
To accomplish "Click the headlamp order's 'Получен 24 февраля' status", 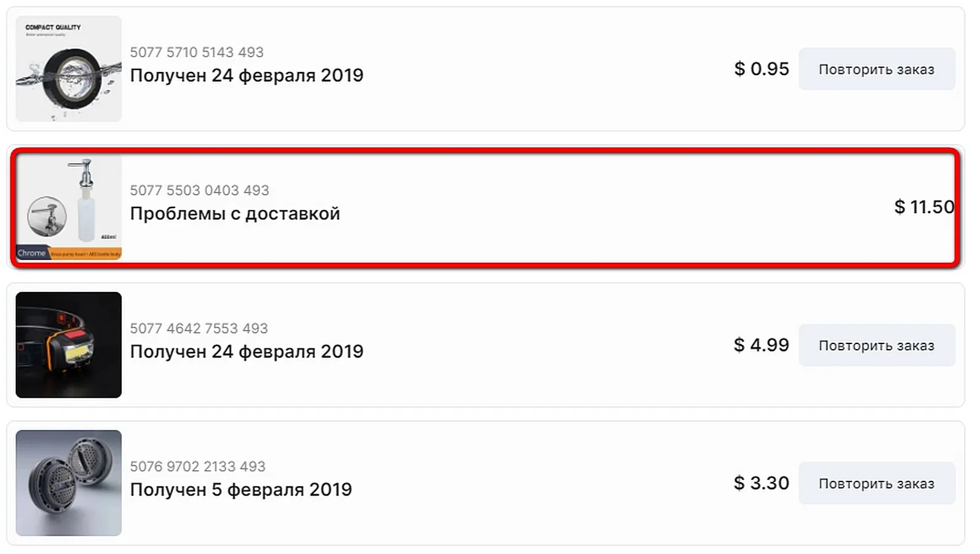I will (246, 351).
